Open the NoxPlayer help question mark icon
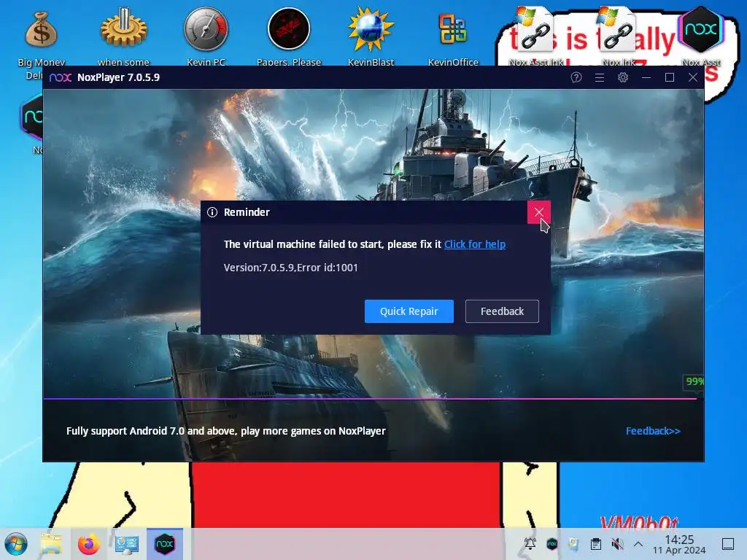Screen dimensions: 747x560 click(576, 77)
